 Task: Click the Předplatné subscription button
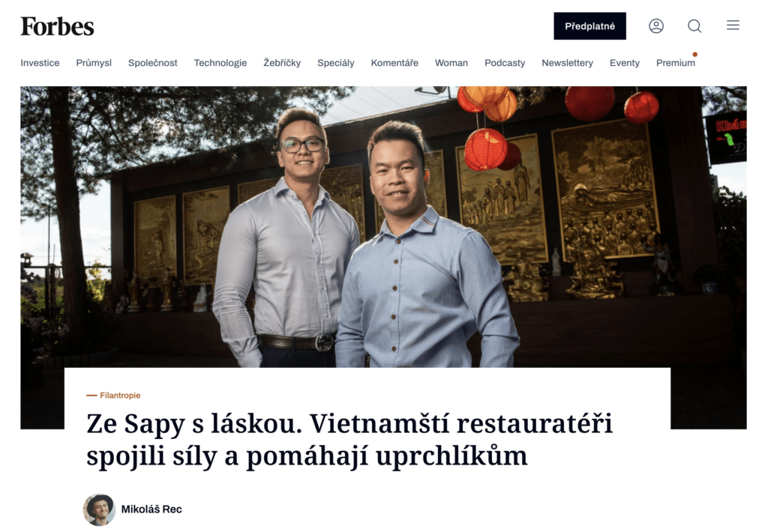tap(589, 26)
